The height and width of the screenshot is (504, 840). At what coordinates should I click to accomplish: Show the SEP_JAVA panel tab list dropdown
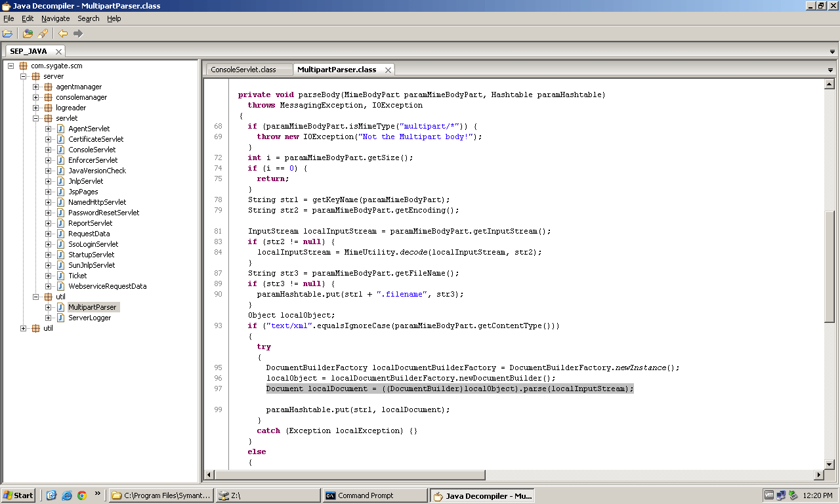coord(832,51)
